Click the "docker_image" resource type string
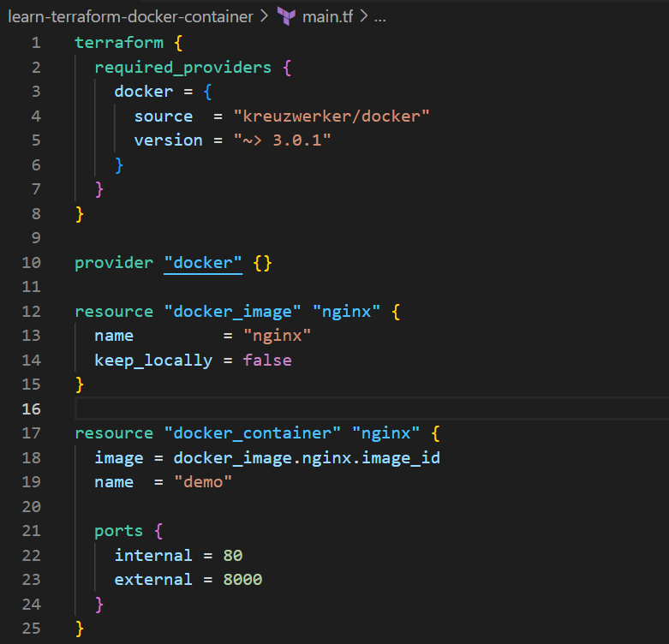 tap(232, 312)
